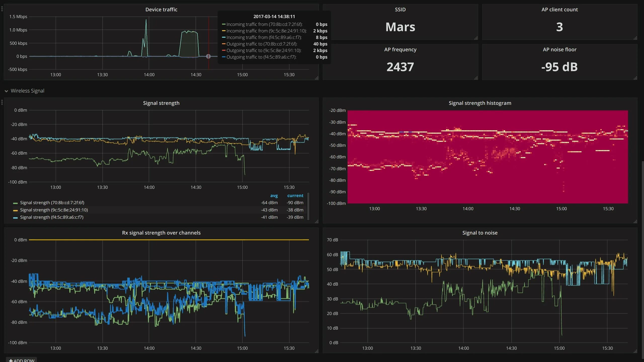The height and width of the screenshot is (362, 644).
Task: Toggle Signal strength (9c:5c:8e:24:91:10) series
Action: (54, 210)
